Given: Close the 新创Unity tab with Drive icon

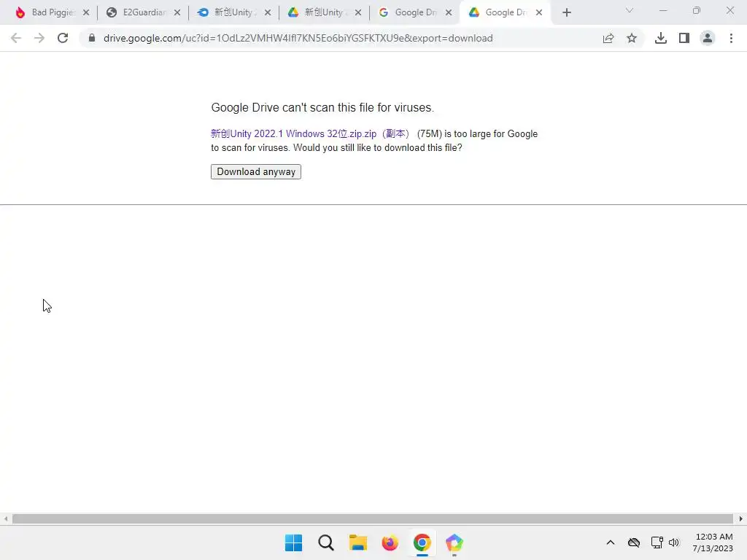Looking at the screenshot, I should tap(358, 12).
